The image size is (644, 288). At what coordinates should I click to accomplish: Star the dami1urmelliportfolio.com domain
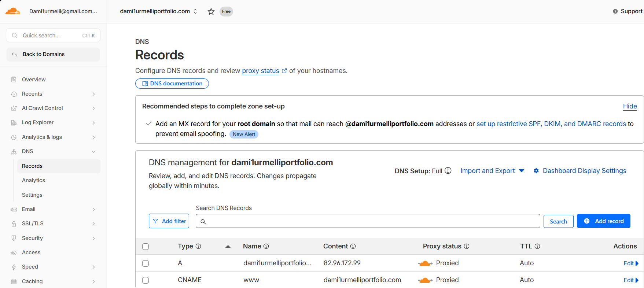(x=211, y=11)
